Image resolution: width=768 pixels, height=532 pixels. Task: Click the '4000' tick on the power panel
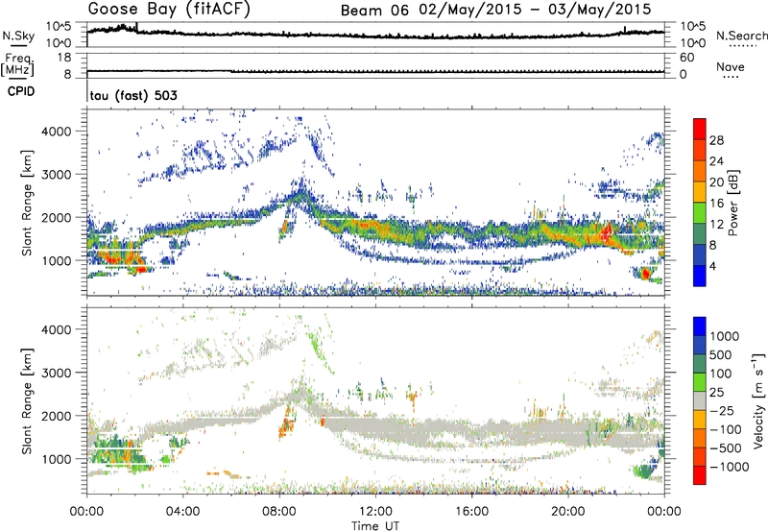point(57,132)
